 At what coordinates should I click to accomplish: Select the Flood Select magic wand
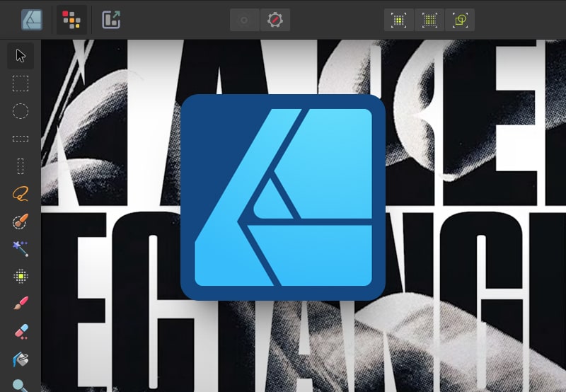21,248
